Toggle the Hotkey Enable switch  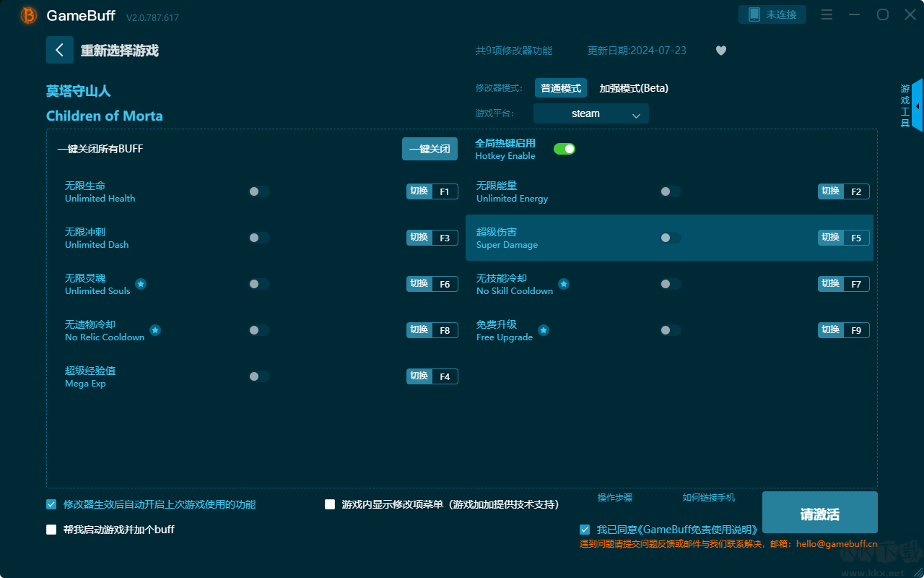pyautogui.click(x=565, y=149)
